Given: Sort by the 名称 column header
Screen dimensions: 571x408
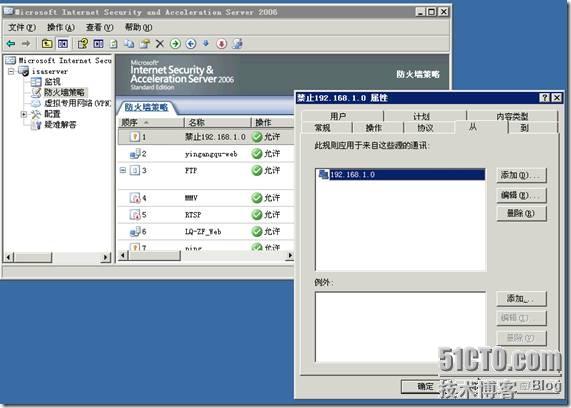Looking at the screenshot, I should tap(217, 122).
